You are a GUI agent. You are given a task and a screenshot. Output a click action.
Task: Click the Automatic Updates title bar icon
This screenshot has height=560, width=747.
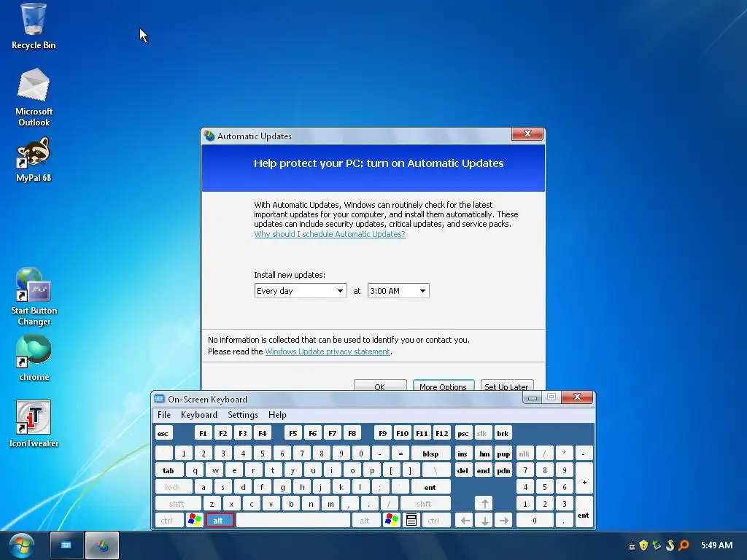(209, 136)
